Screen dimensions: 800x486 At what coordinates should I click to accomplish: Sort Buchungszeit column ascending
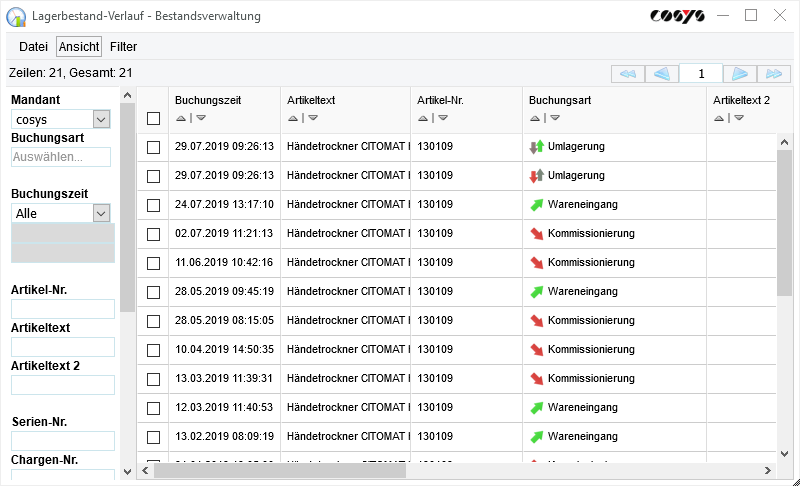click(x=181, y=118)
